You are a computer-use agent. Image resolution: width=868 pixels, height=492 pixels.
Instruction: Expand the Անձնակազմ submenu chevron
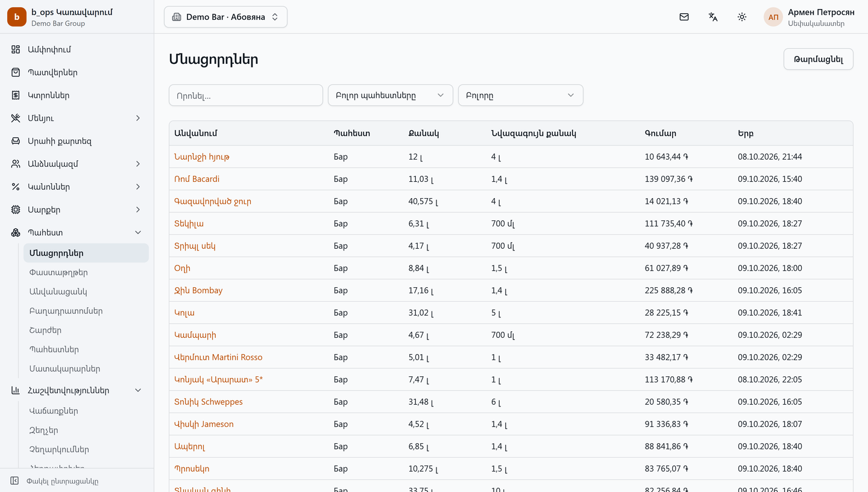tap(138, 164)
